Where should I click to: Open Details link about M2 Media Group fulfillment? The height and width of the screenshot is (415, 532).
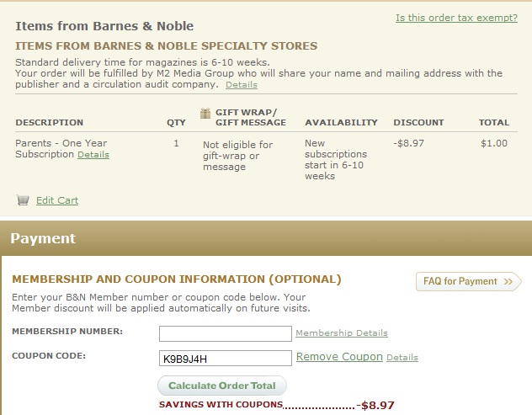(242, 84)
